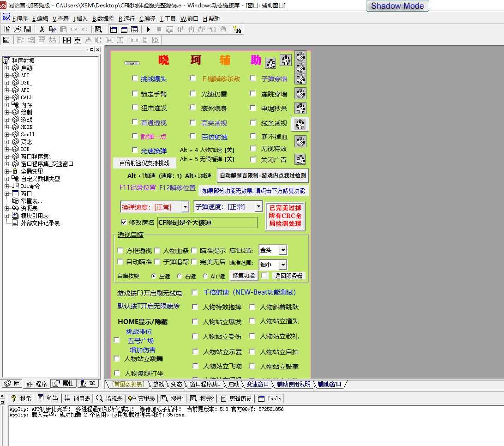The image size is (504, 446).
Task: Expand the 全局变量 tree node
Action: (7, 171)
